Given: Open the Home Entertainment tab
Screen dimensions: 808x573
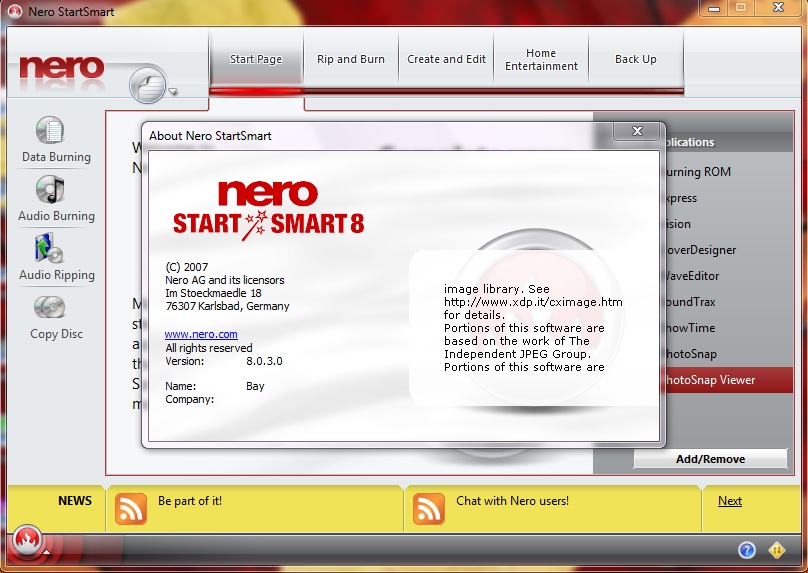Looking at the screenshot, I should [541, 59].
